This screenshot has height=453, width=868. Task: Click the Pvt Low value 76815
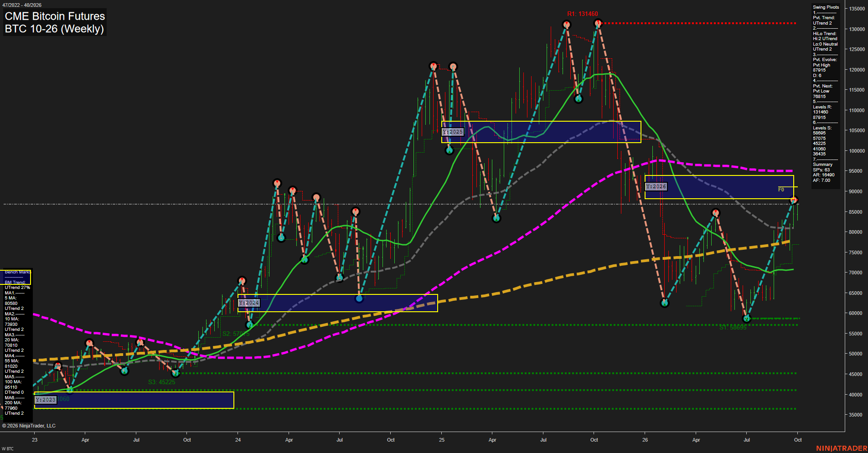click(819, 97)
